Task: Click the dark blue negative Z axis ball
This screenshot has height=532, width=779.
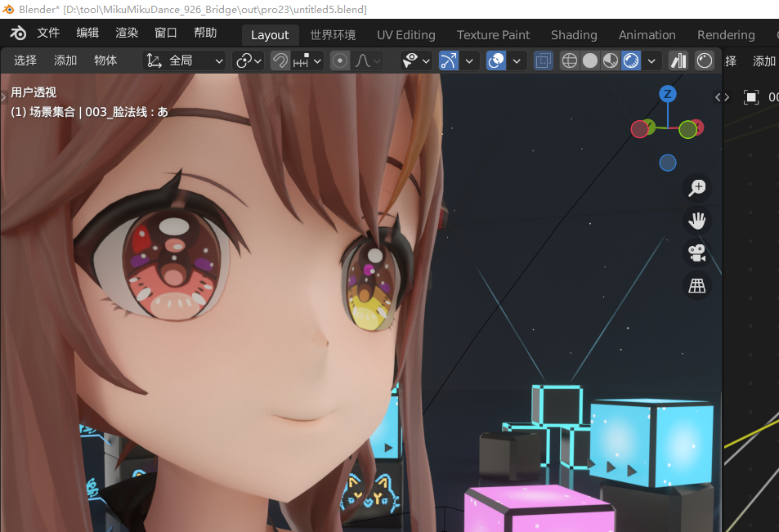Action: point(668,163)
